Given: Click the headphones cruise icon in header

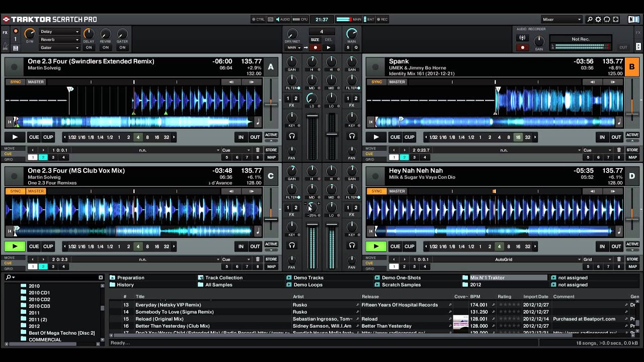Looking at the screenshot, I should point(607,20).
